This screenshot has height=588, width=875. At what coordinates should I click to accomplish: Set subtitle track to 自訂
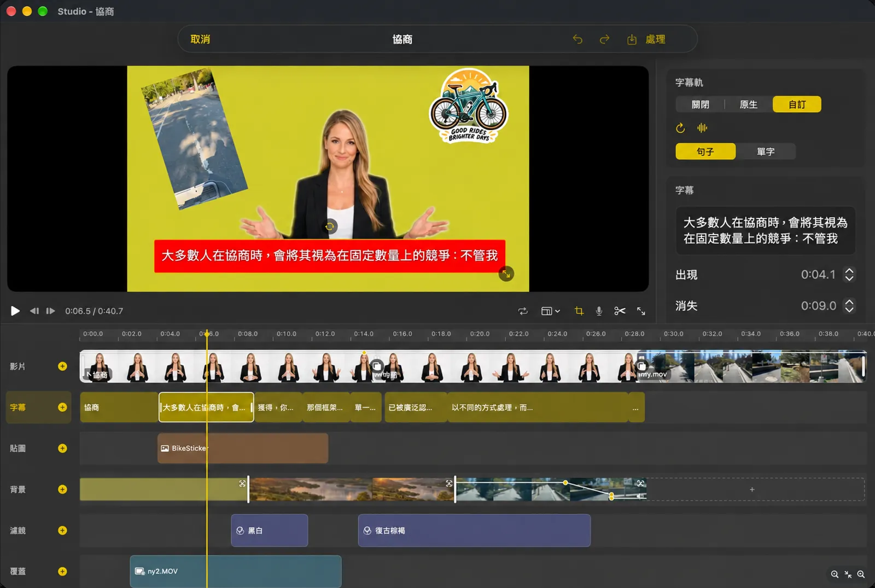click(x=797, y=104)
